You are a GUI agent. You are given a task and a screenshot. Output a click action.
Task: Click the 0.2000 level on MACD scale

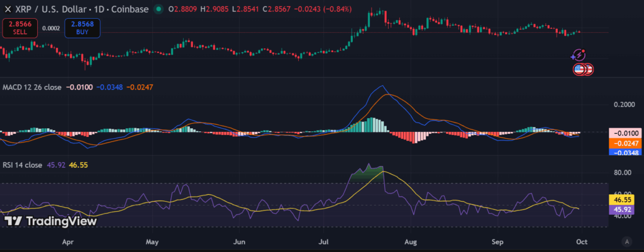pyautogui.click(x=625, y=104)
